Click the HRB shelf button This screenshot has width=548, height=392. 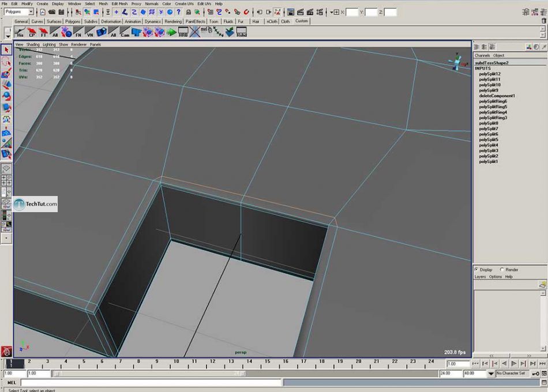pyautogui.click(x=183, y=32)
